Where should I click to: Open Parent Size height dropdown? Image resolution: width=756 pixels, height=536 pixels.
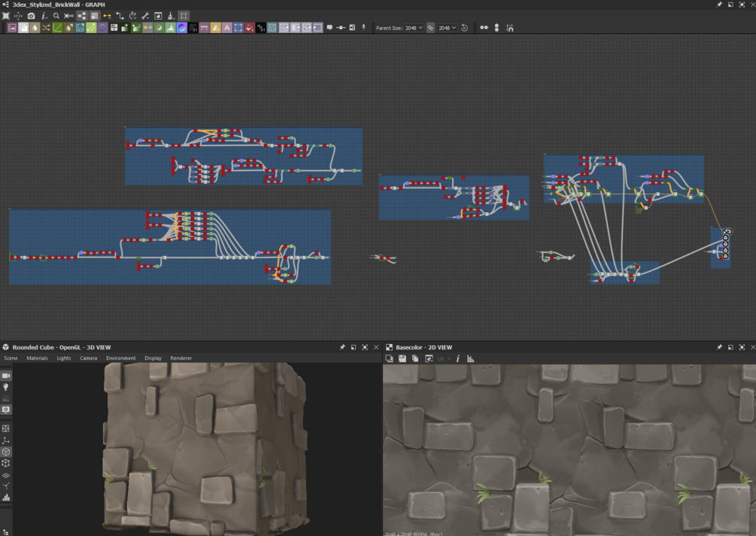[447, 28]
